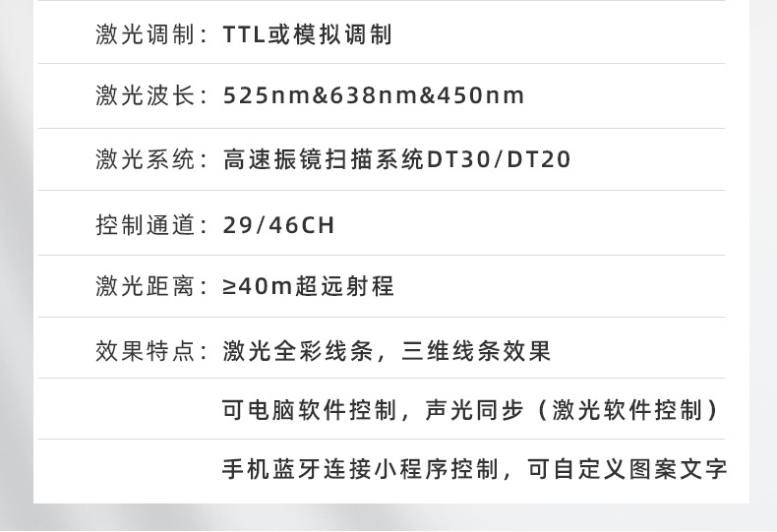Click the 激光全彩线条 text
The image size is (777, 532).
click(299, 351)
